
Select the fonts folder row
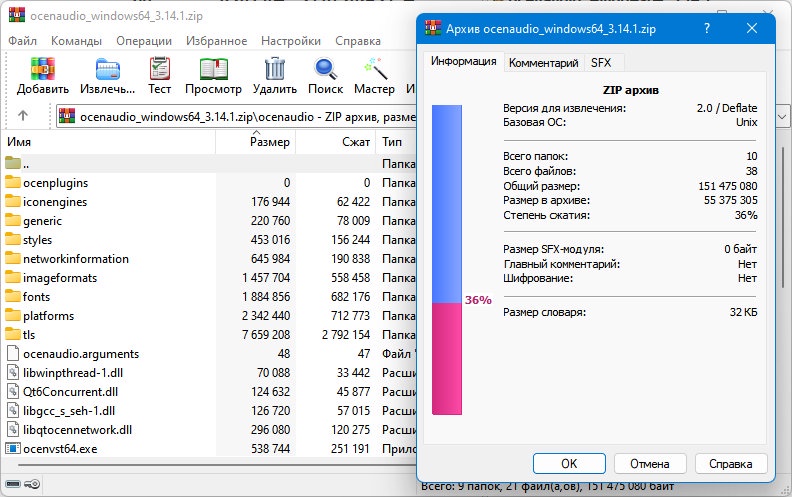pyautogui.click(x=210, y=296)
